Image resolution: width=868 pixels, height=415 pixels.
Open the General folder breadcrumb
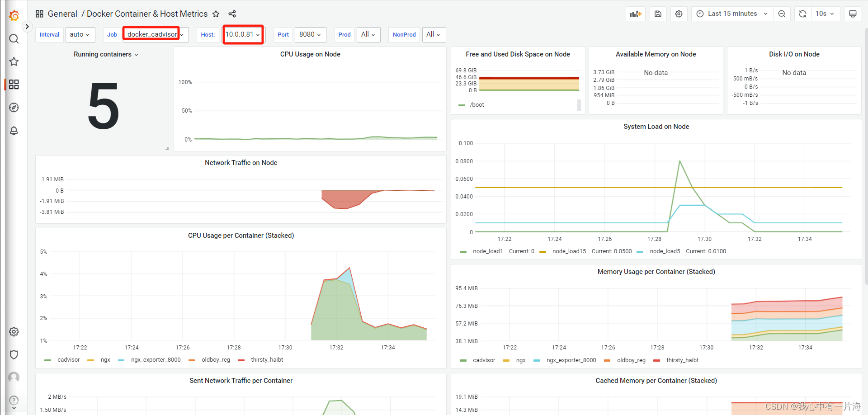(x=62, y=14)
